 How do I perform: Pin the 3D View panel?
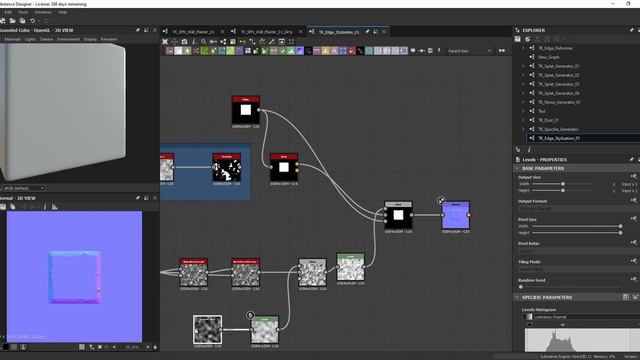click(138, 30)
